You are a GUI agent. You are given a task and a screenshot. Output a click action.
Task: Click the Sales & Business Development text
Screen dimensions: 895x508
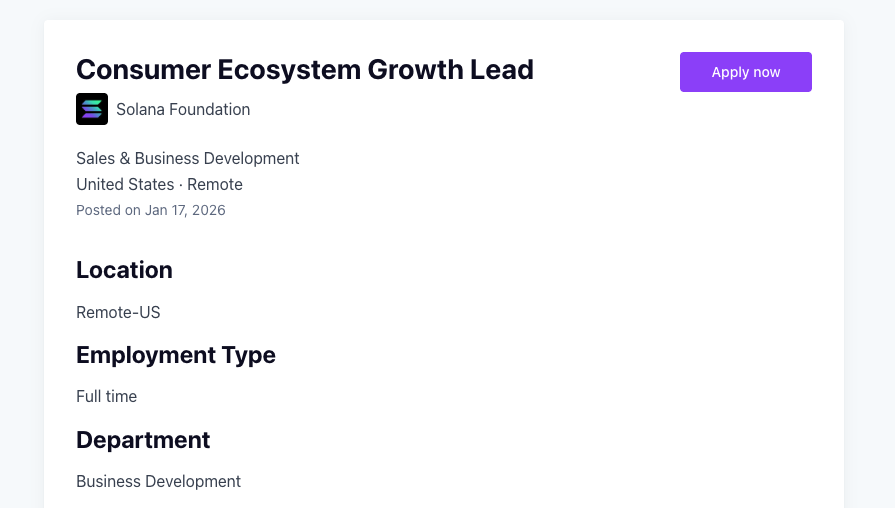(188, 158)
